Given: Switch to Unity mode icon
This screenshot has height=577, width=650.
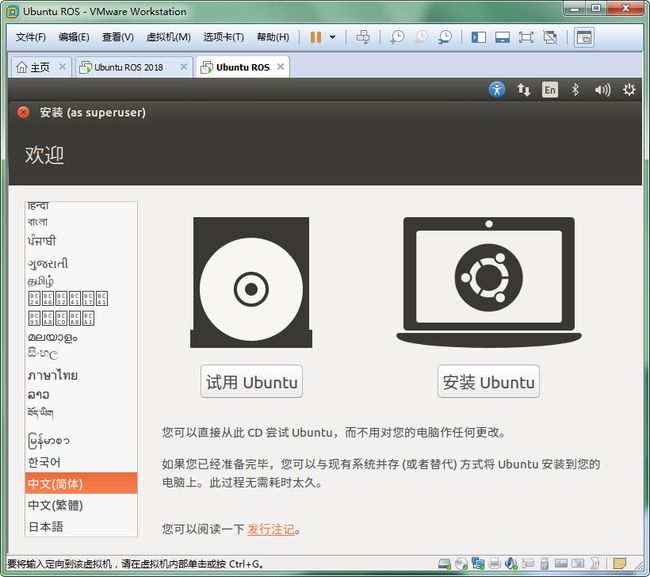Looking at the screenshot, I should click(550, 38).
